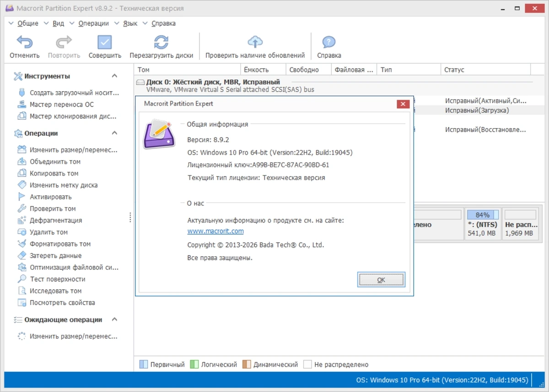549x392 pixels.
Task: Reload disks via the Перезагрузить диски icon
Action: [161, 42]
